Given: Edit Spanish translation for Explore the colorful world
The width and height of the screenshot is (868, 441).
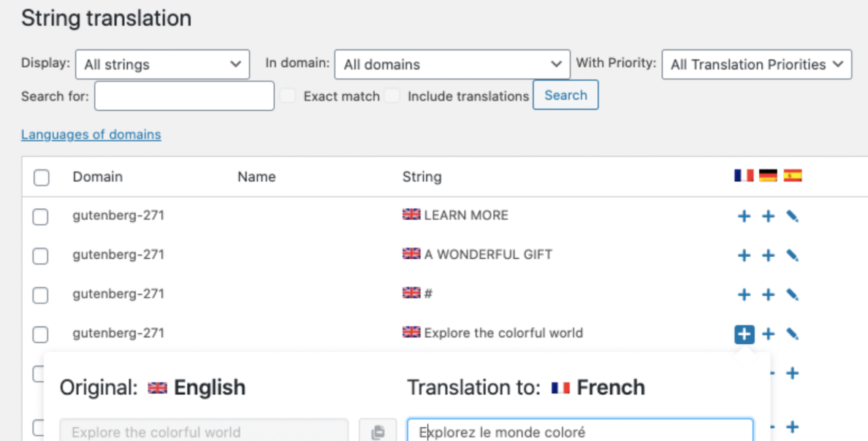Looking at the screenshot, I should point(792,334).
